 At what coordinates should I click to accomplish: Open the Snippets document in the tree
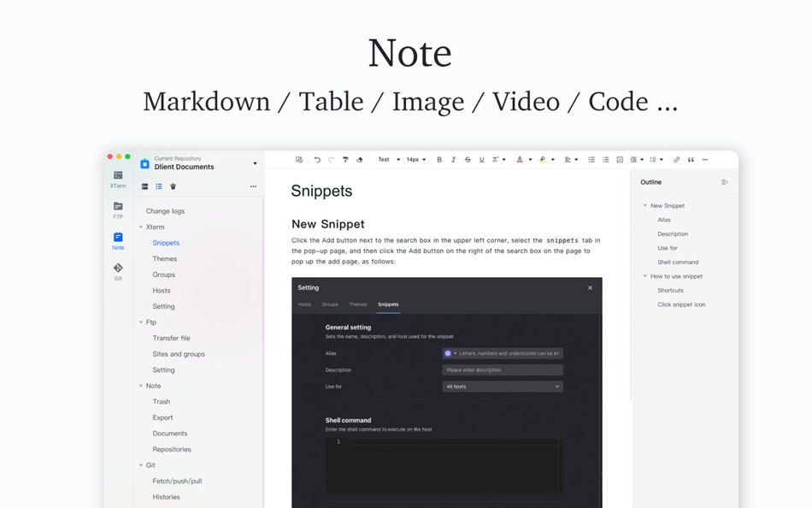tap(166, 243)
